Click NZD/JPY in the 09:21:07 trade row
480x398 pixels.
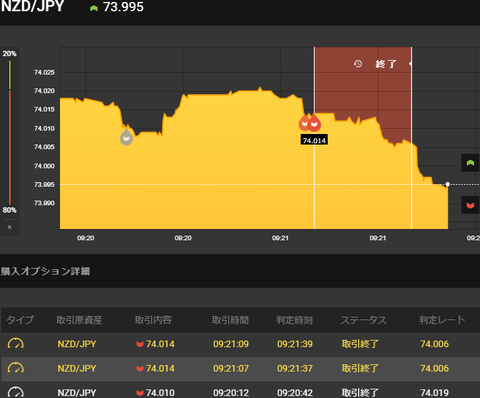coord(77,368)
